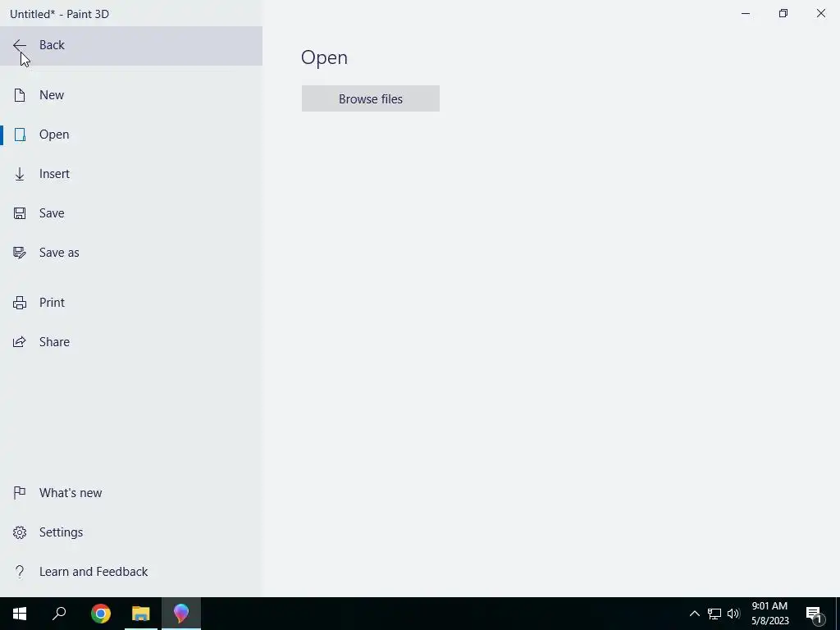Select the Save menu label

pos(52,213)
